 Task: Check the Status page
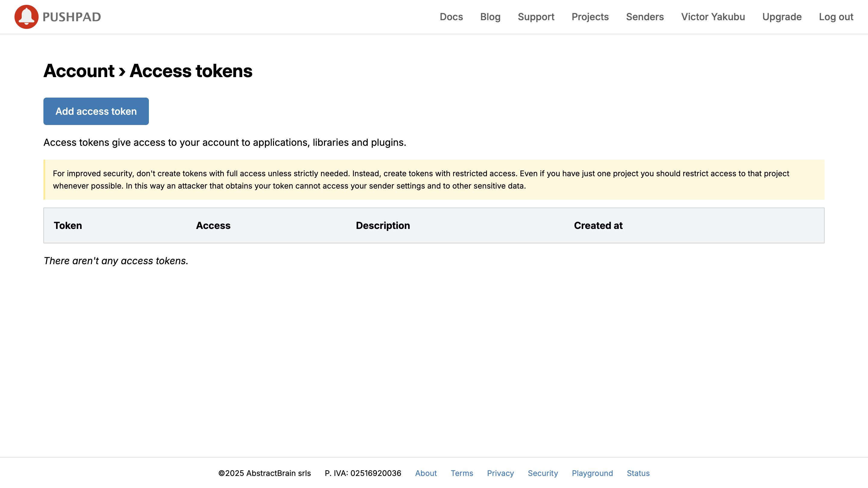coord(638,473)
